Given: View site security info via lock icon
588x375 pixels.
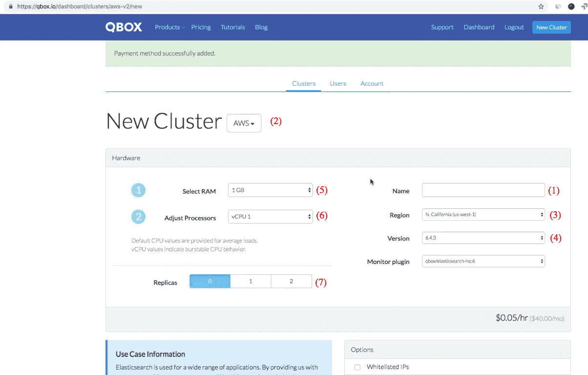Looking at the screenshot, I should [x=11, y=7].
